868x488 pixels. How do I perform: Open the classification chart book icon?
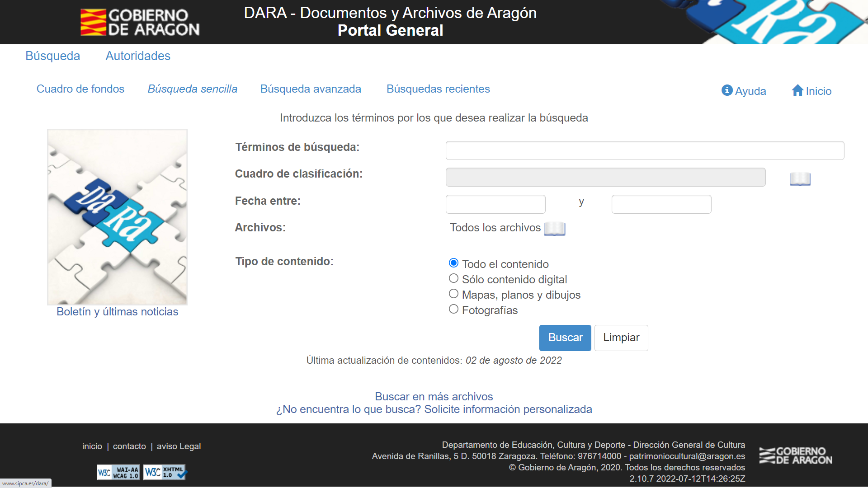(x=800, y=179)
